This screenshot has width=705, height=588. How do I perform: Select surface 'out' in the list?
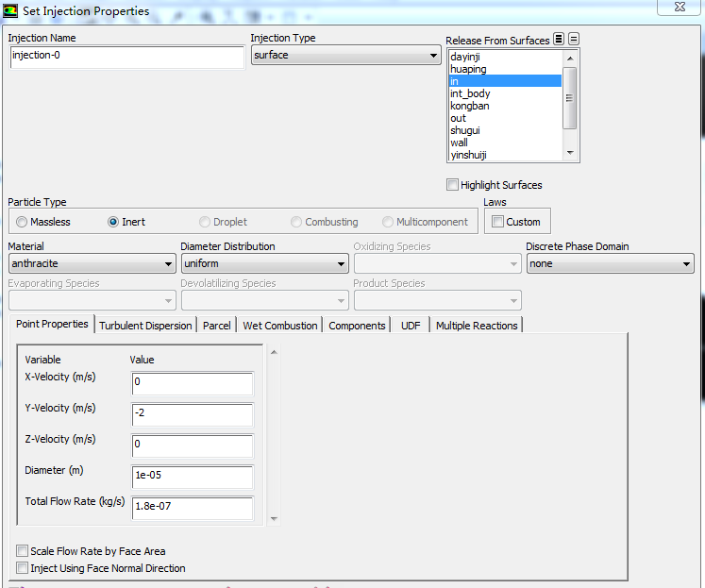[505, 118]
